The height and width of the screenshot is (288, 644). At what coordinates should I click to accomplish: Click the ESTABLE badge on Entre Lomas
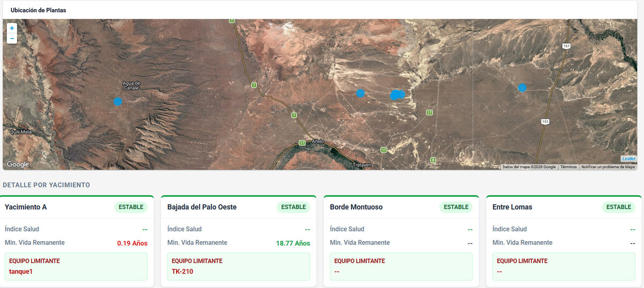(x=619, y=207)
